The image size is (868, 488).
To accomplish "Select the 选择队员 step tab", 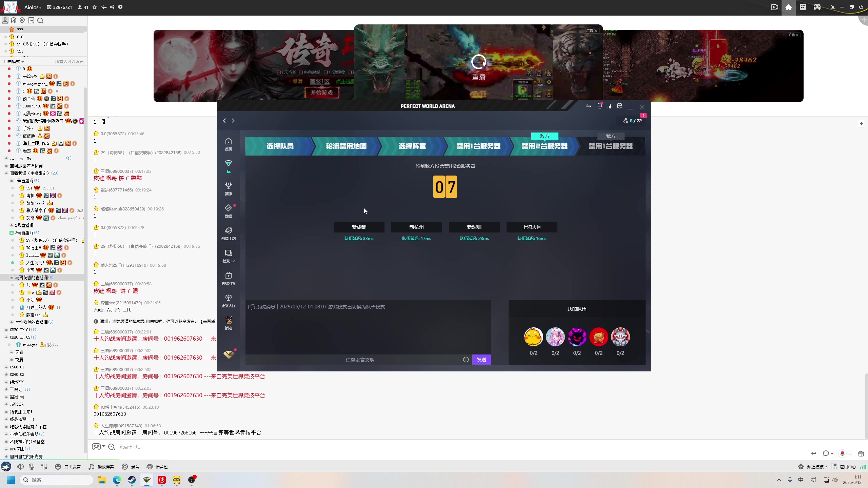I will click(280, 146).
